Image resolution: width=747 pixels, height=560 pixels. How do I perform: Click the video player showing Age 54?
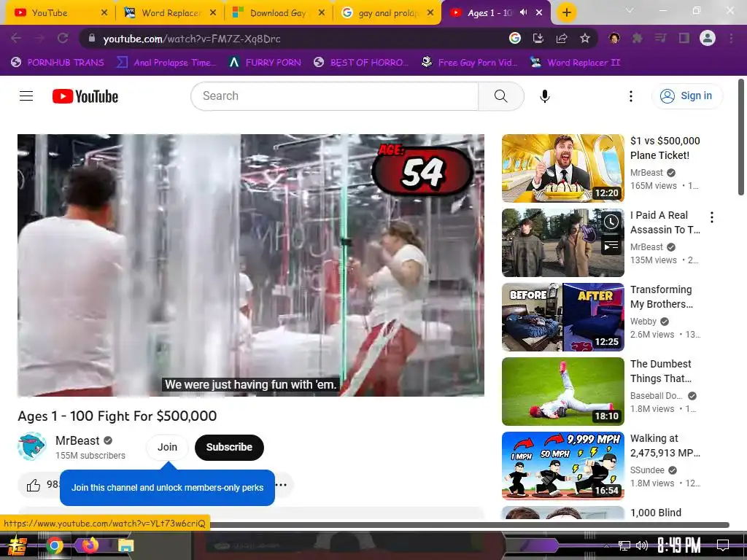[x=251, y=265]
